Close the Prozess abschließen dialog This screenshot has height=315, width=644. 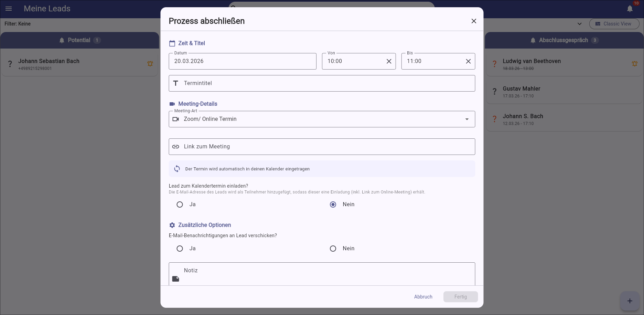(473, 21)
